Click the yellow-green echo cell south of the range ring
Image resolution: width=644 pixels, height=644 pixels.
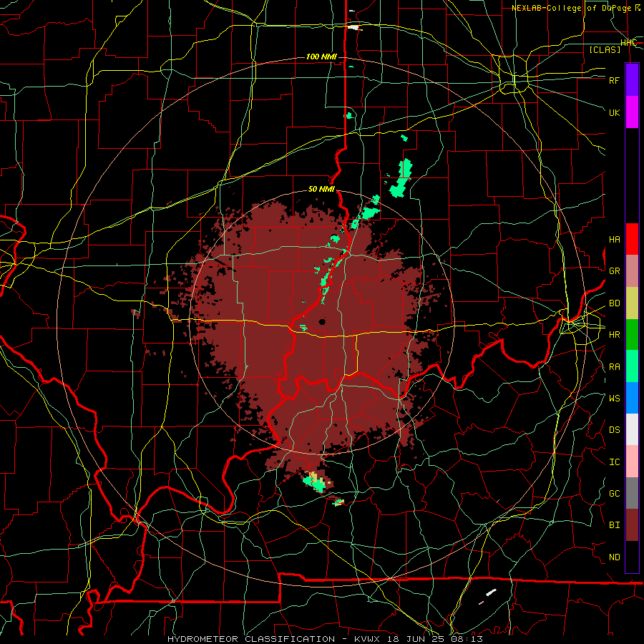click(x=315, y=482)
